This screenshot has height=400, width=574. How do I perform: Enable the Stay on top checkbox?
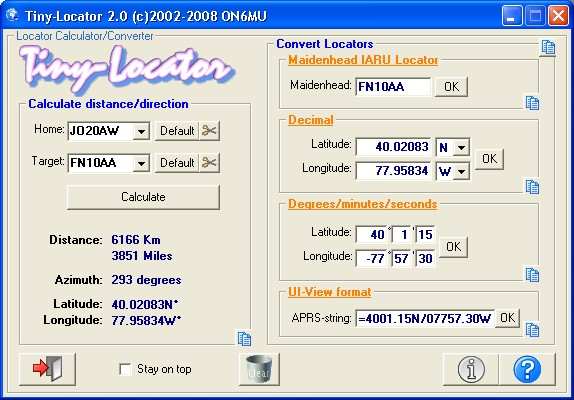(125, 369)
